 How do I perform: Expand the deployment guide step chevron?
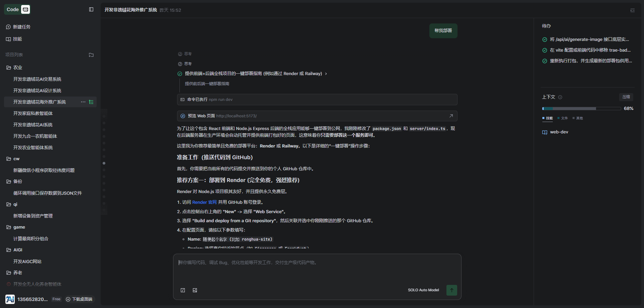(x=326, y=74)
